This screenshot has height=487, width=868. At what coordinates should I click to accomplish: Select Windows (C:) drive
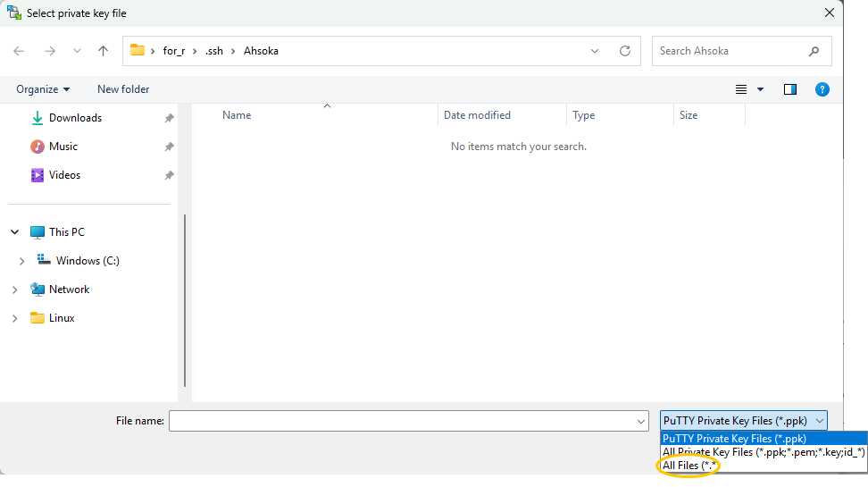[x=88, y=261]
